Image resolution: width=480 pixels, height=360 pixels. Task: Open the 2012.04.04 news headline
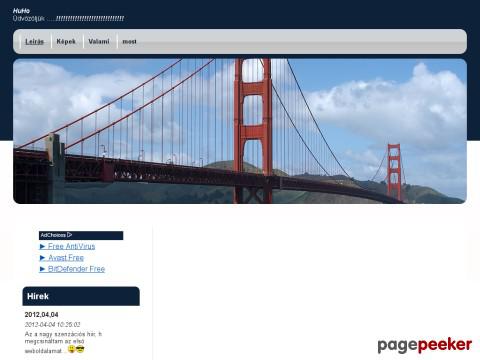click(41, 315)
